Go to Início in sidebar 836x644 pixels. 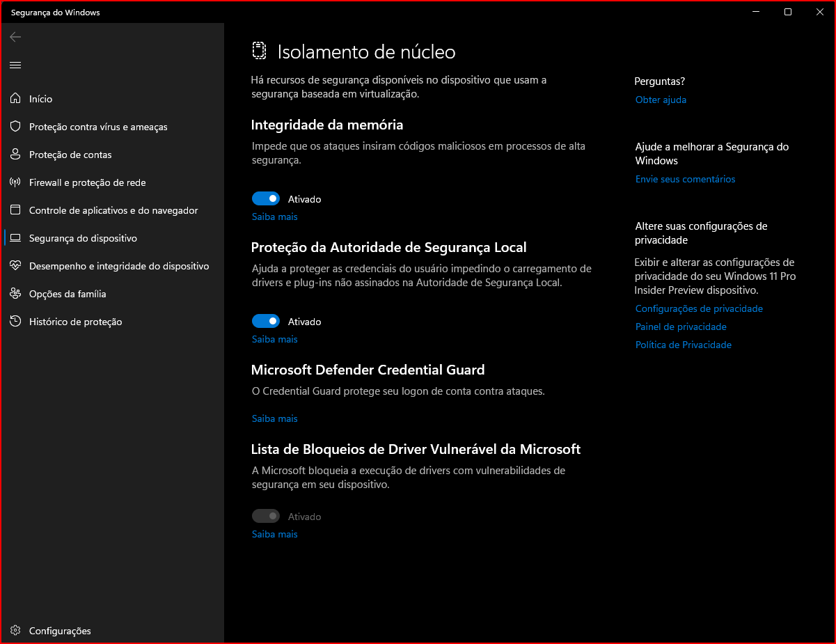pos(112,99)
